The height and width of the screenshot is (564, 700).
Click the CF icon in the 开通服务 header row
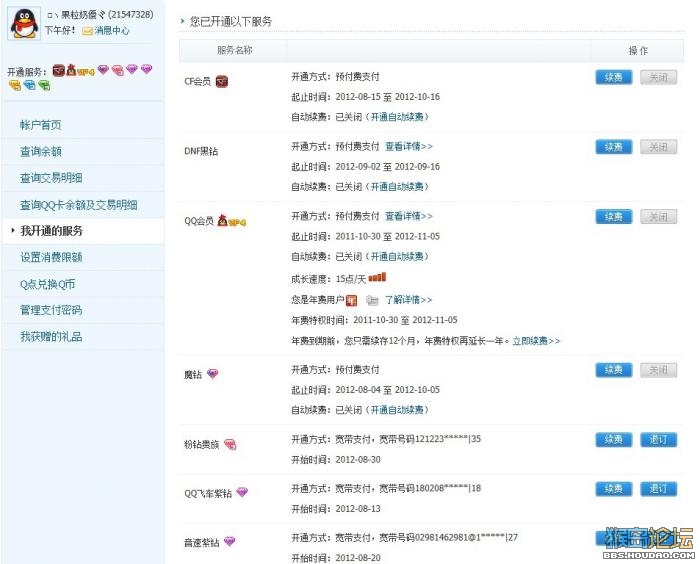pyautogui.click(x=58, y=70)
